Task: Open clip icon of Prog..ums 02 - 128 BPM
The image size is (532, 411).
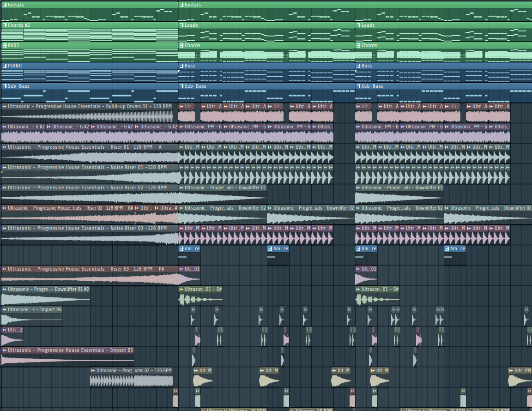Action: (93, 371)
